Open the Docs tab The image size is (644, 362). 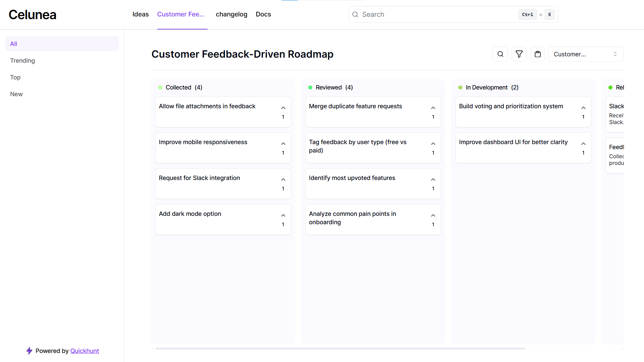pyautogui.click(x=263, y=14)
